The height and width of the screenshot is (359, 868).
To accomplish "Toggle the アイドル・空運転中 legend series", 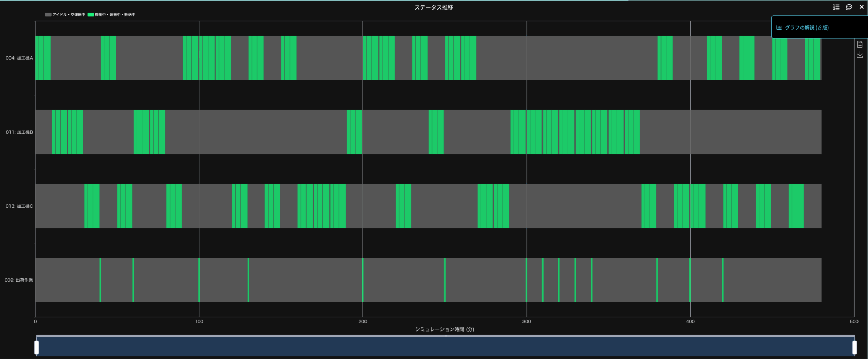I will pos(65,15).
